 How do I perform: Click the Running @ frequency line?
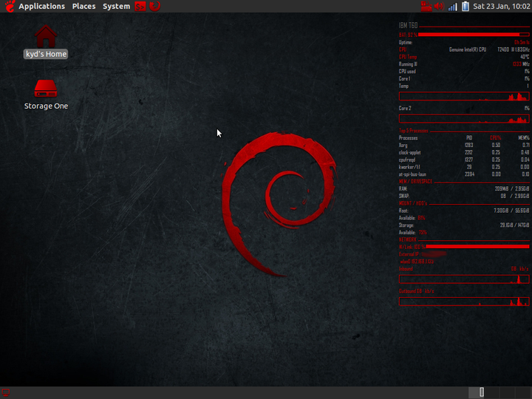(x=464, y=64)
